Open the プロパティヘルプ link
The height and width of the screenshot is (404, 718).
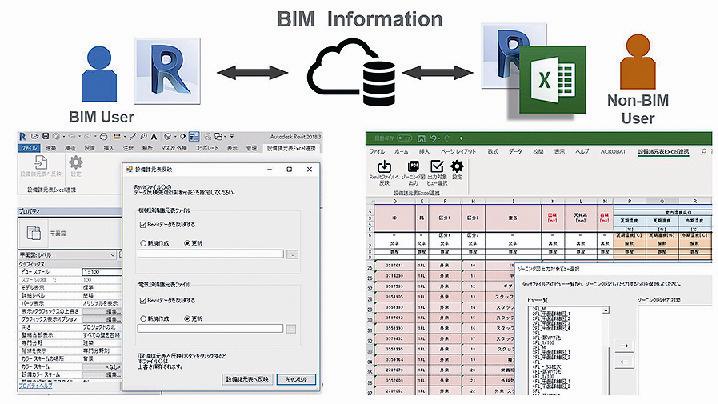point(35,386)
